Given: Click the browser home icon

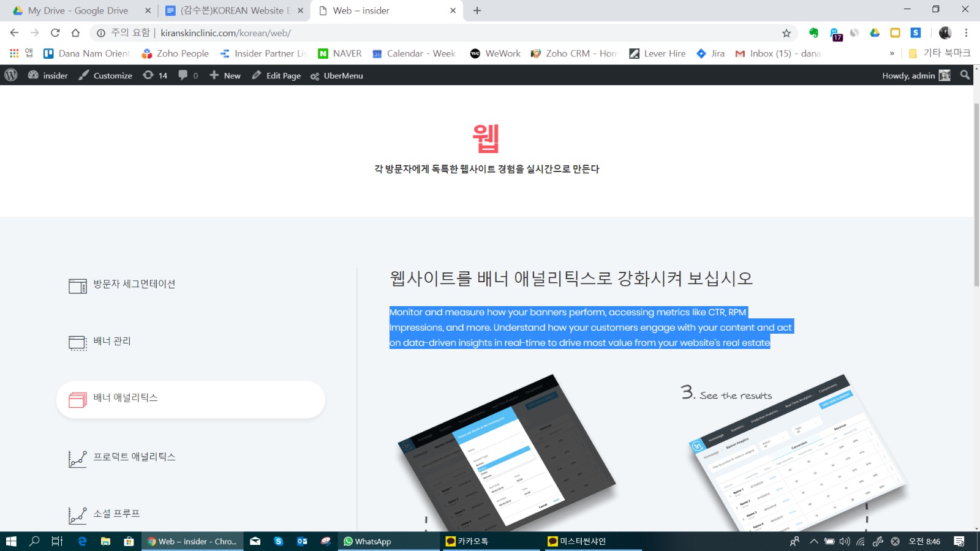Looking at the screenshot, I should click(x=75, y=33).
